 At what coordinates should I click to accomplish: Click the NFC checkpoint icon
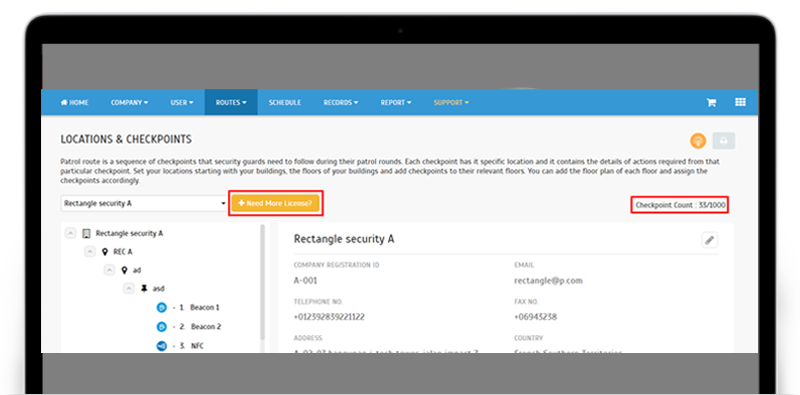point(161,345)
